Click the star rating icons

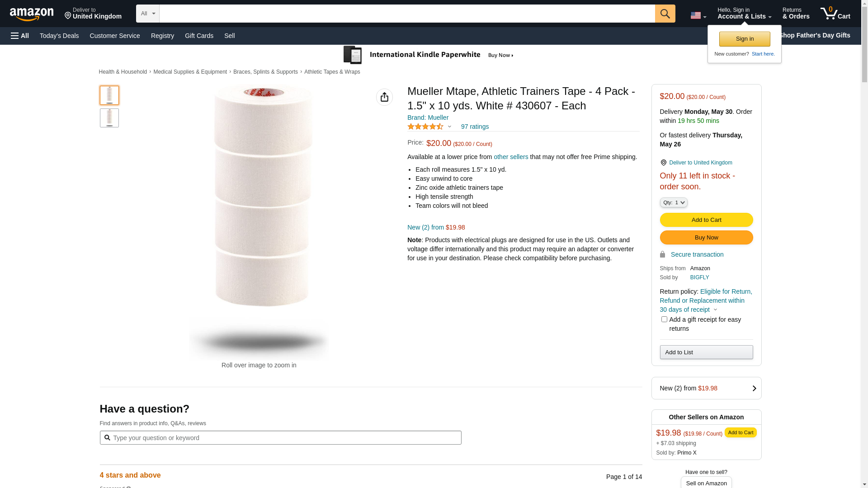425,127
